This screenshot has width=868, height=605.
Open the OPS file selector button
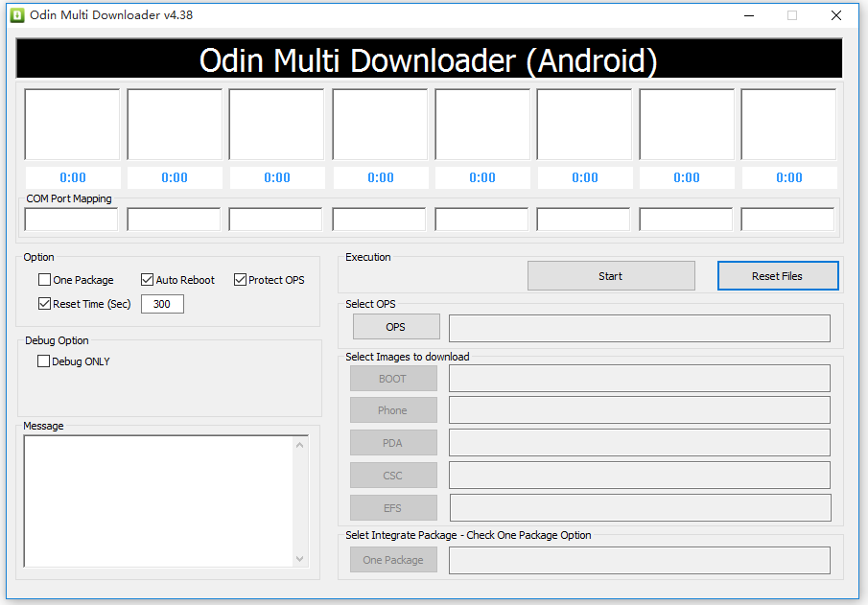click(396, 327)
